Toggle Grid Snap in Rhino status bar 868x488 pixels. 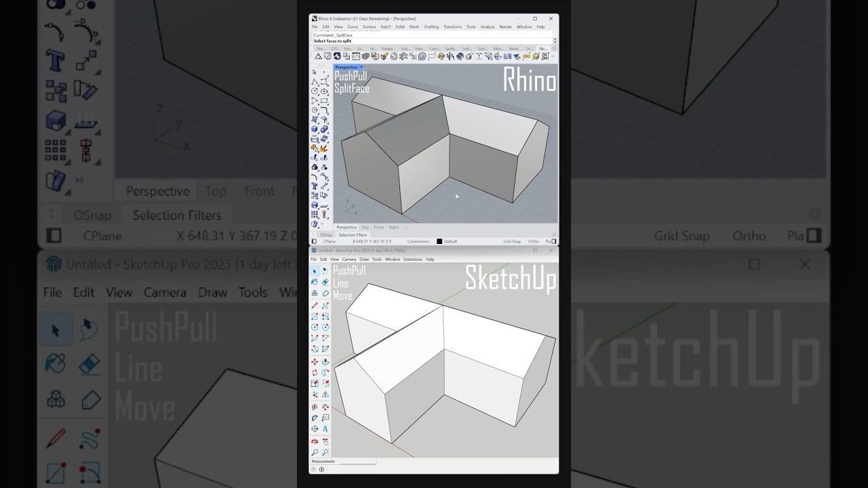point(512,241)
